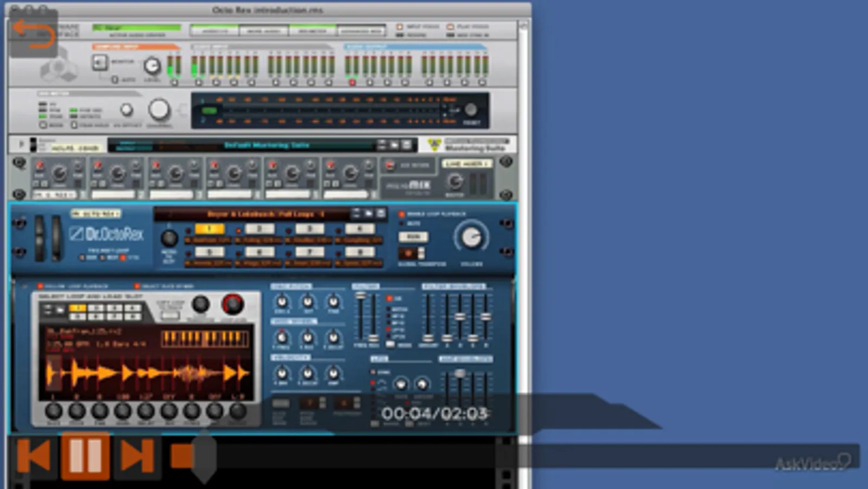Toggle the Auto checkbox under Monitor
868x489 pixels.
[x=115, y=79]
